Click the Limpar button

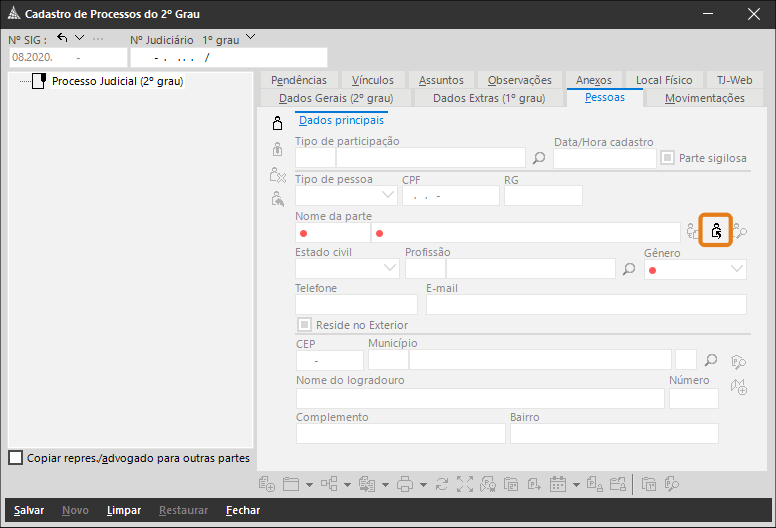pos(124,510)
